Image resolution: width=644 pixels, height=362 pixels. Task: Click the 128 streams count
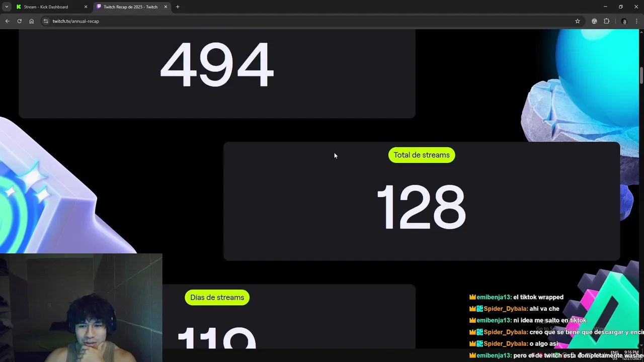click(421, 207)
